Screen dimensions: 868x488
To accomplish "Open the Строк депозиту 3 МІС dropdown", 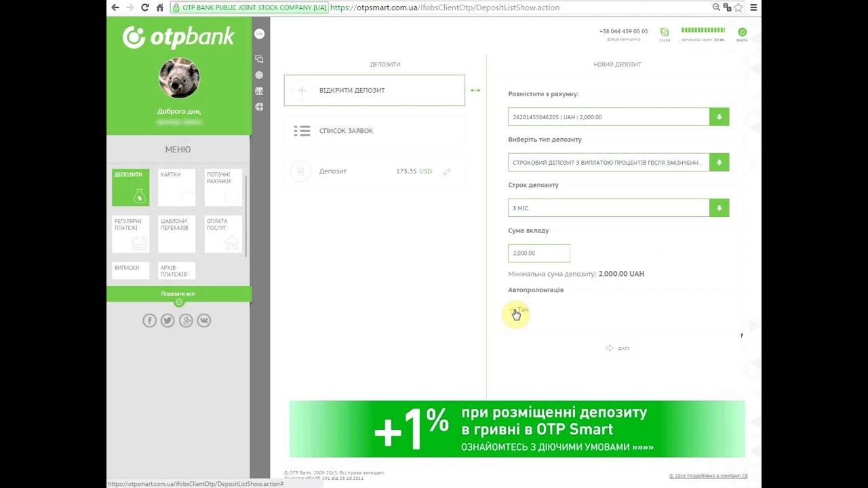I will [x=618, y=207].
